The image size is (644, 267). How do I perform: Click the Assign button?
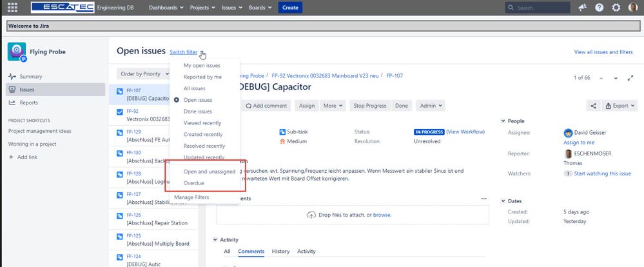(307, 106)
